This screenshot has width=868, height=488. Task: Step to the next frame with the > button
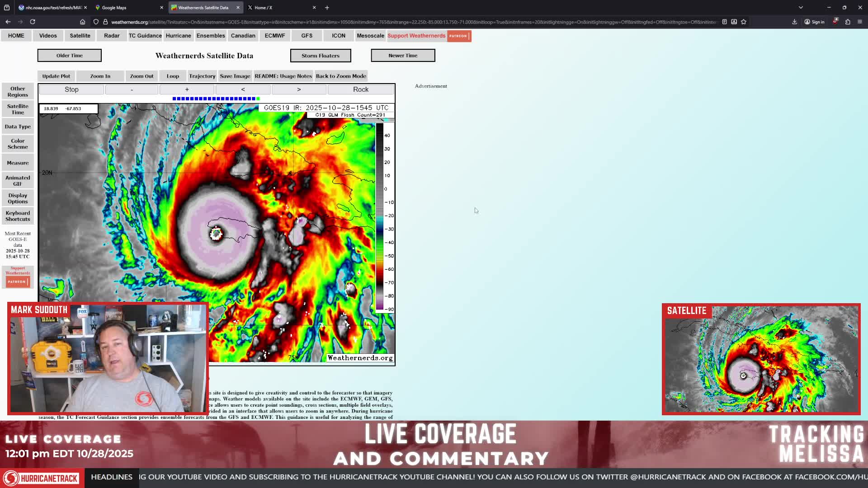299,89
